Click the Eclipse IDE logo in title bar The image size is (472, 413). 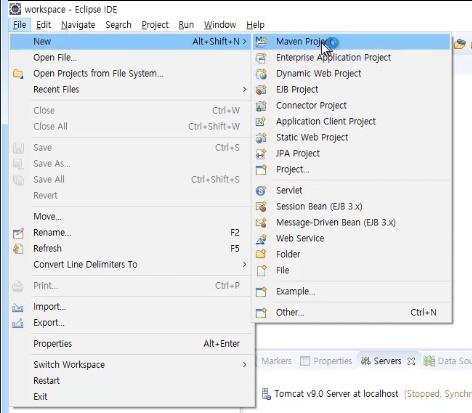[15, 9]
